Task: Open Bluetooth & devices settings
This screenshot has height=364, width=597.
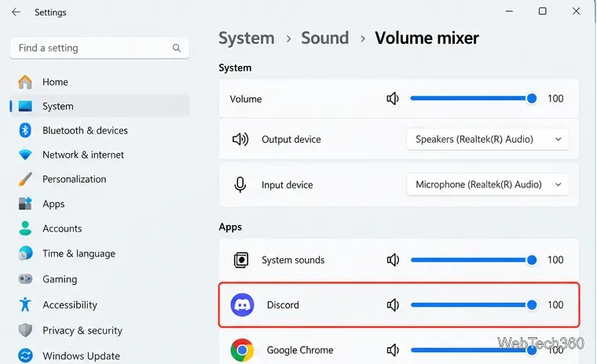Action: 100,130
